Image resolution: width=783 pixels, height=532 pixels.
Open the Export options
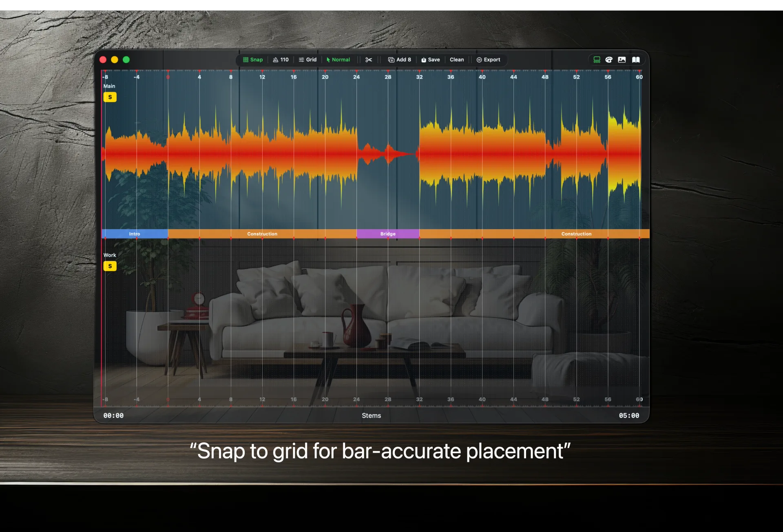pos(488,60)
